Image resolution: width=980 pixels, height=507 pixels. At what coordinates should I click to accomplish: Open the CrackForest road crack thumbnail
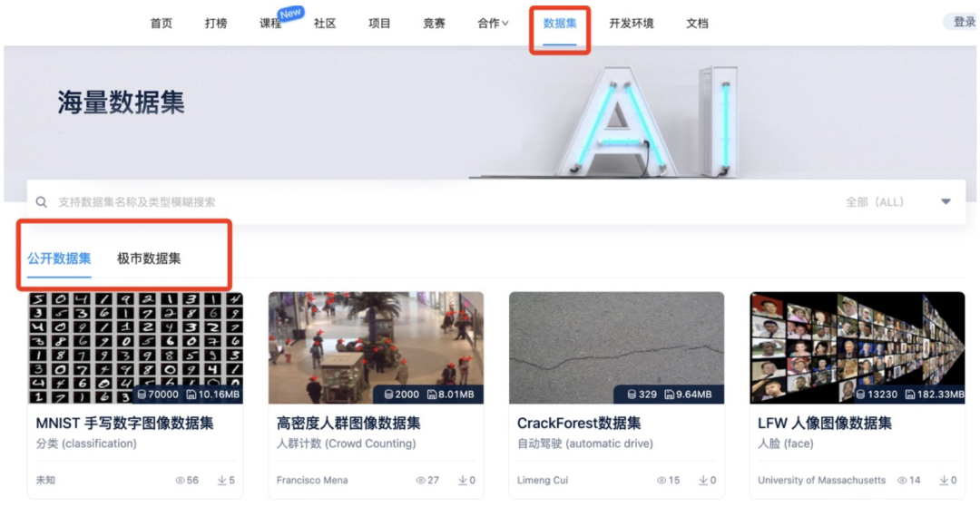click(616, 347)
